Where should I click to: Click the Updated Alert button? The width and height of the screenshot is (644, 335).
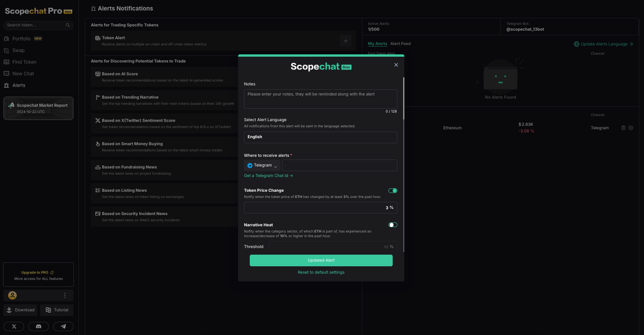point(321,260)
